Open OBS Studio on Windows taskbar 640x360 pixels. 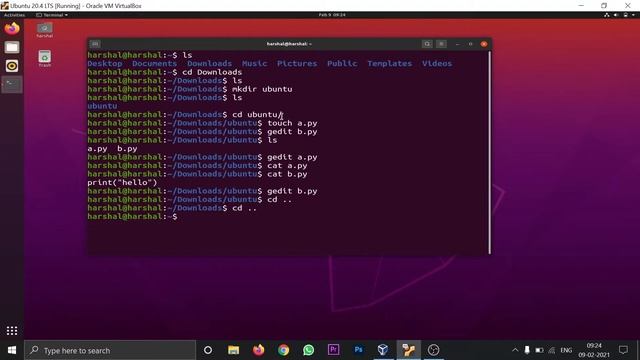(x=433, y=350)
